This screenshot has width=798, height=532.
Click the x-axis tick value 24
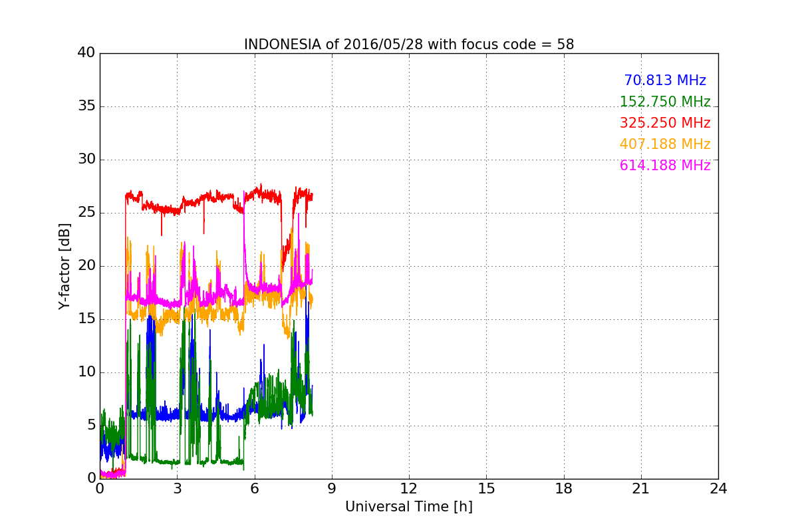click(718, 489)
